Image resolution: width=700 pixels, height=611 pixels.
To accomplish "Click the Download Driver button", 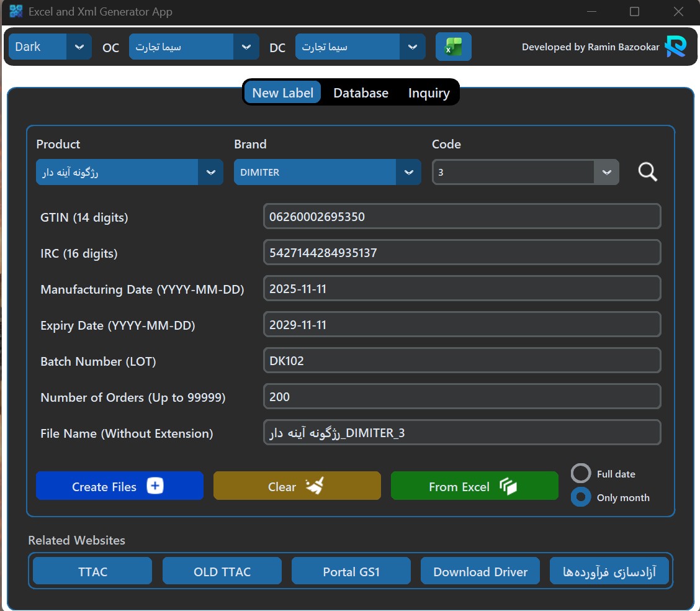I will (480, 571).
